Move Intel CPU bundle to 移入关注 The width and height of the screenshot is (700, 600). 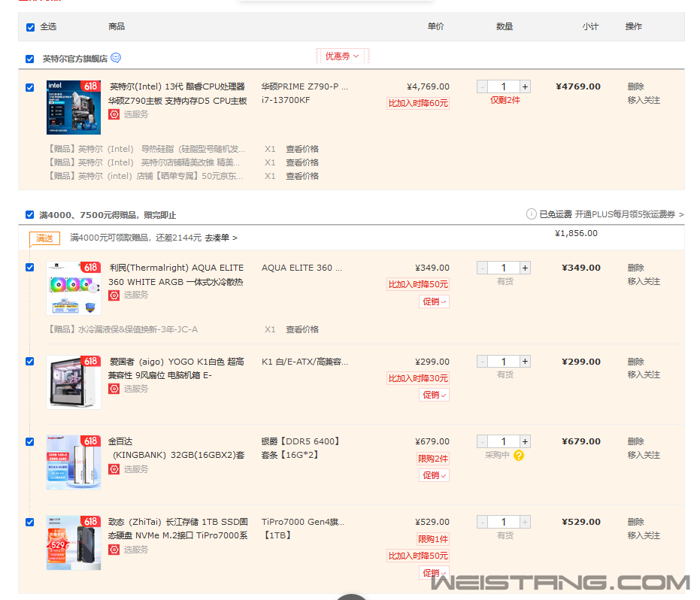coord(644,100)
